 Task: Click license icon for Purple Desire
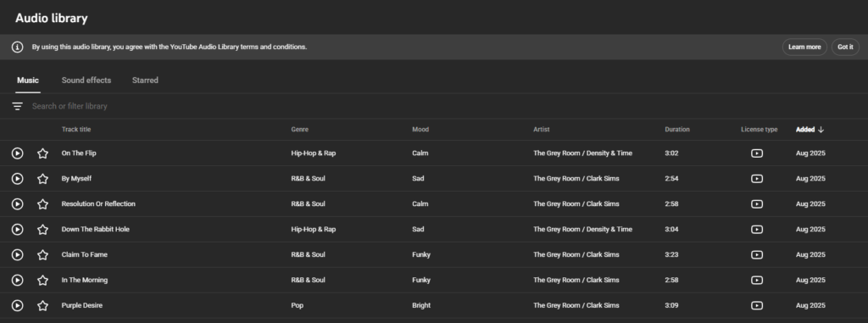tap(757, 305)
